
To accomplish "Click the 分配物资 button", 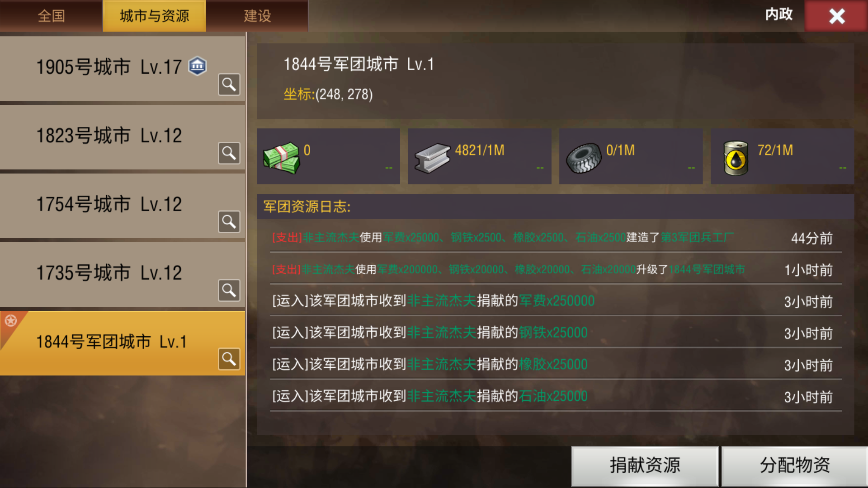I will 794,465.
